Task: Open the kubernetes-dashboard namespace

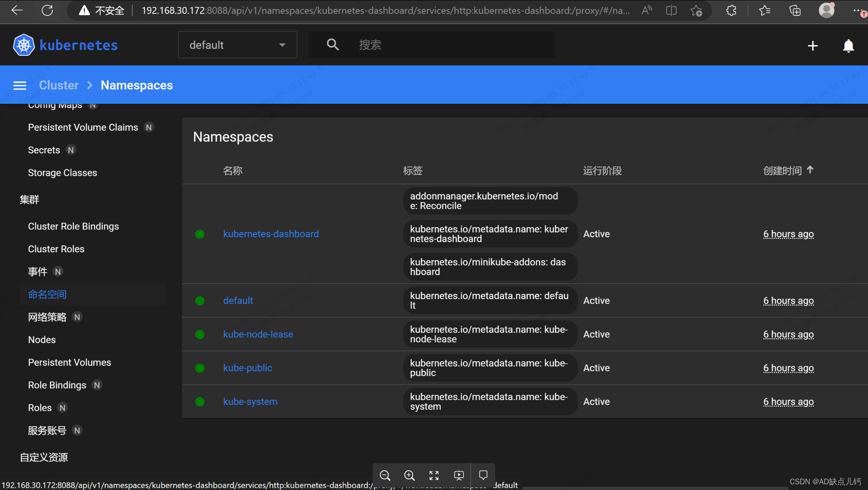Action: tap(270, 234)
